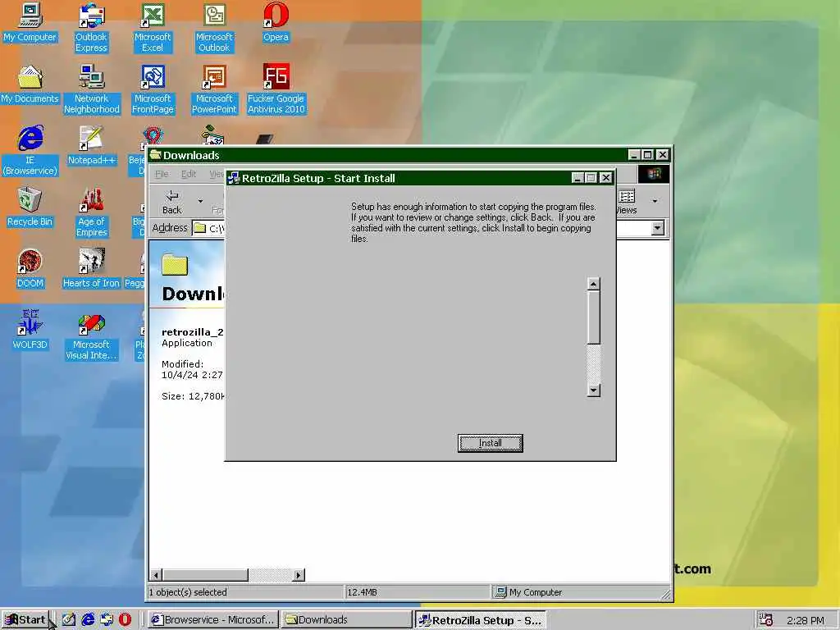Launch Opera from quick launch bar
This screenshot has height=630, width=840.
coord(125,620)
